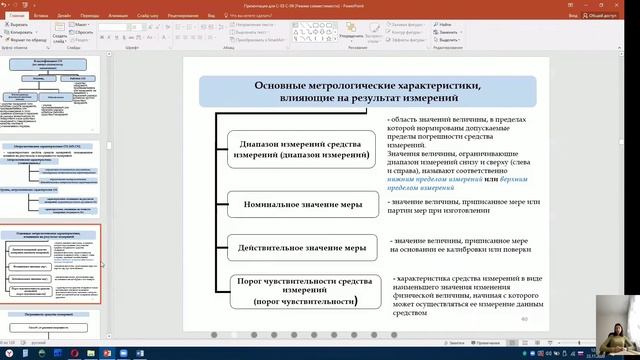Click Заменить in editing group
640x360 pixels.
(447, 32)
